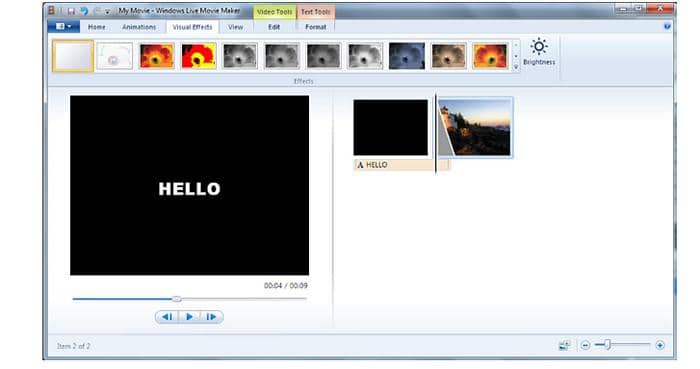The height and width of the screenshot is (369, 700).
Task: Click the Video Tools contextual header
Action: (275, 12)
